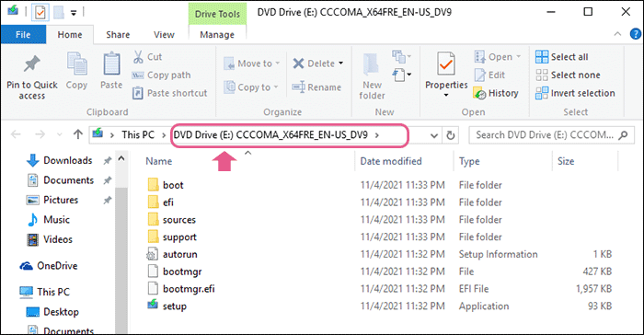Switch to the View tab

click(164, 35)
